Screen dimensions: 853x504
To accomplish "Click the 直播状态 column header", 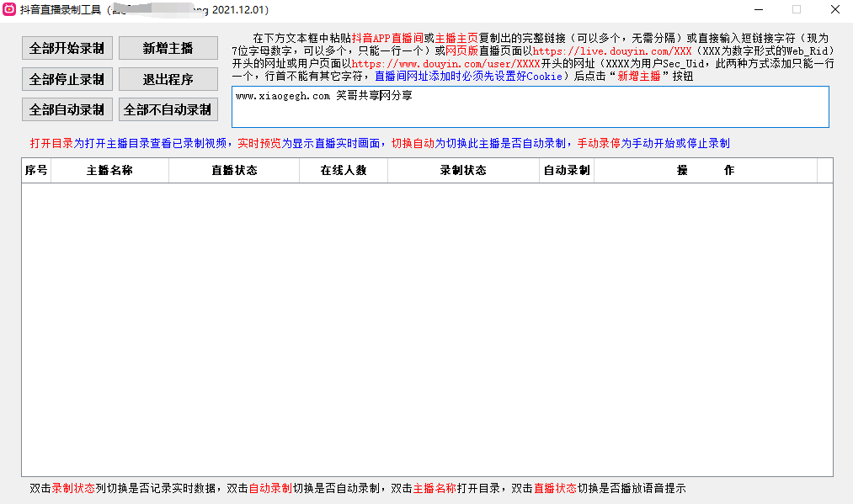I will click(x=234, y=171).
